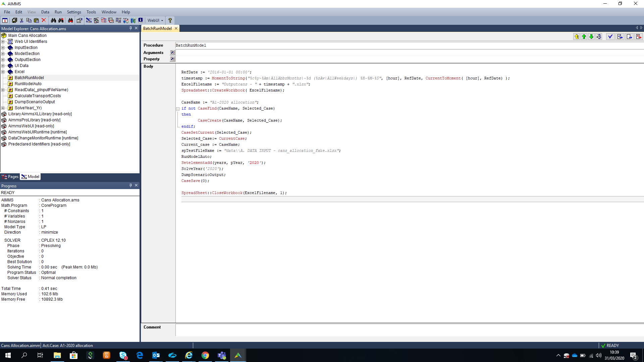Screen dimensions: 644x362
Task: Click the Commit and Close page icon
Action: [630, 37]
